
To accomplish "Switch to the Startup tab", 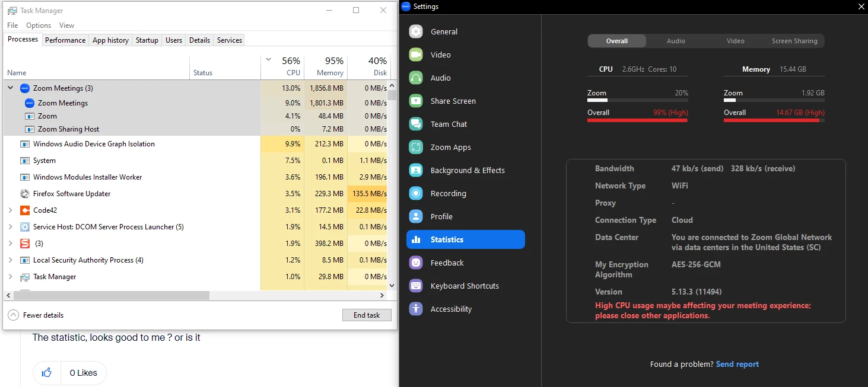I will click(x=147, y=40).
